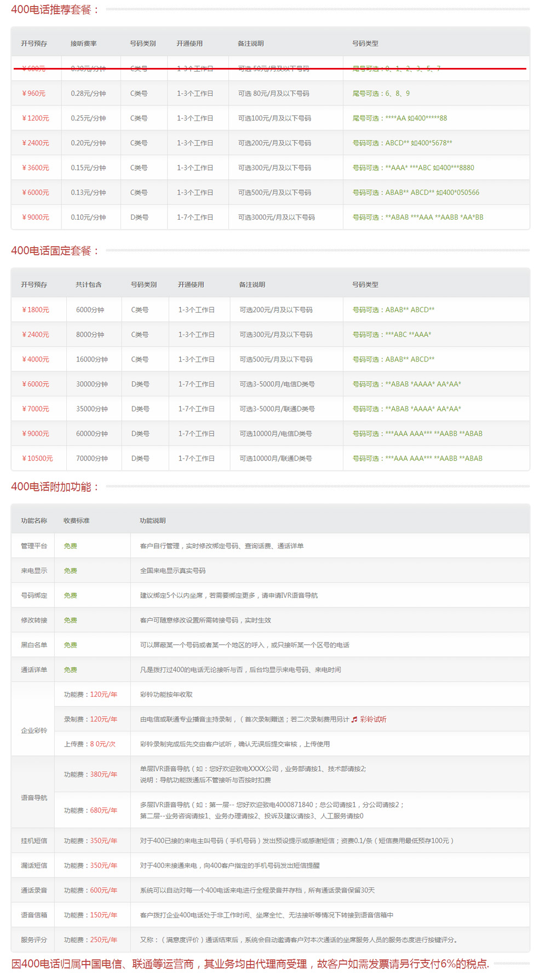
Task: Click the 共计包含 column header
Action: (89, 285)
